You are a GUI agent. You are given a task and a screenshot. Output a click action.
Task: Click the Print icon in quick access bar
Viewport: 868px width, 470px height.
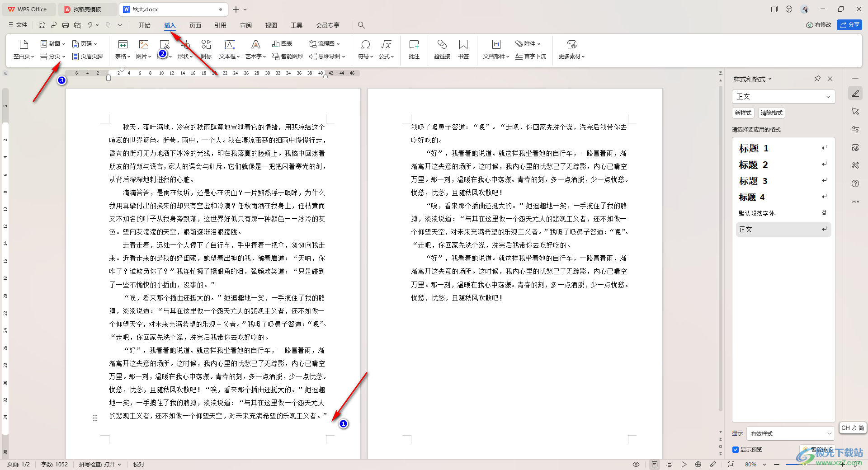point(66,25)
